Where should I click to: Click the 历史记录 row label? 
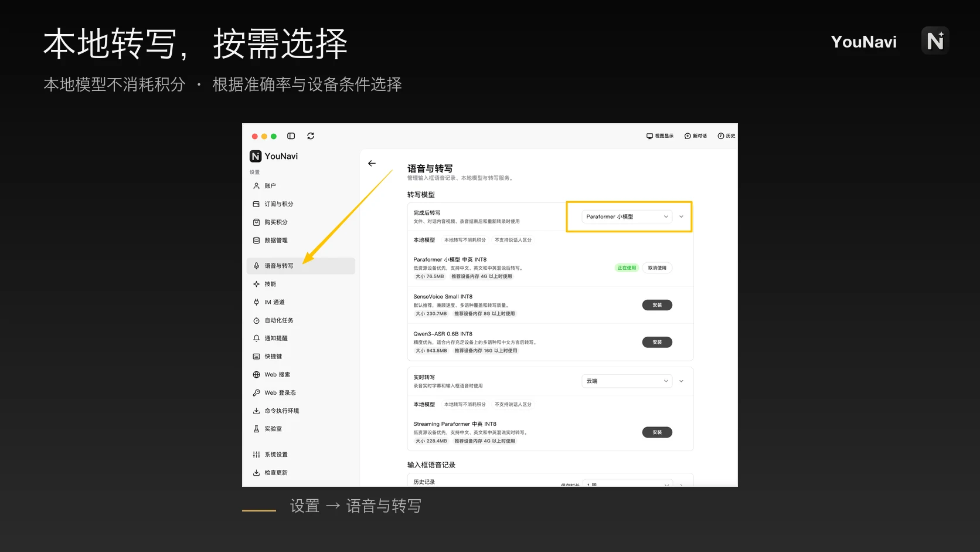coord(424,482)
